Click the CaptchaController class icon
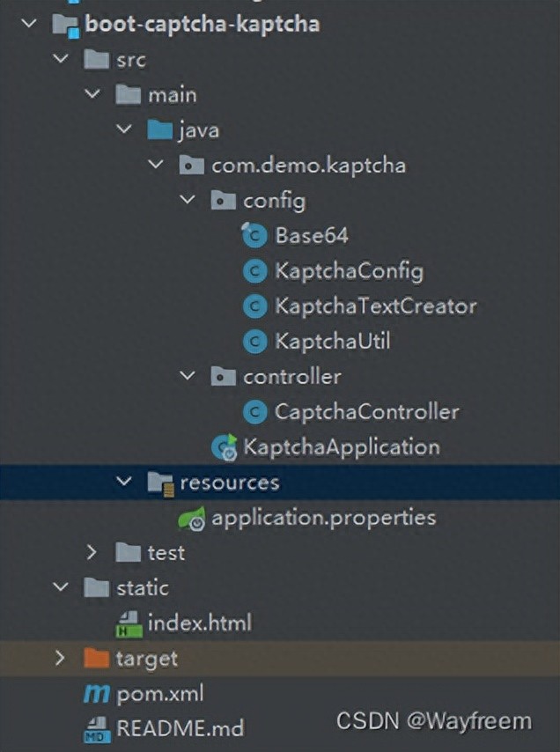The width and height of the screenshot is (560, 752). (x=255, y=412)
